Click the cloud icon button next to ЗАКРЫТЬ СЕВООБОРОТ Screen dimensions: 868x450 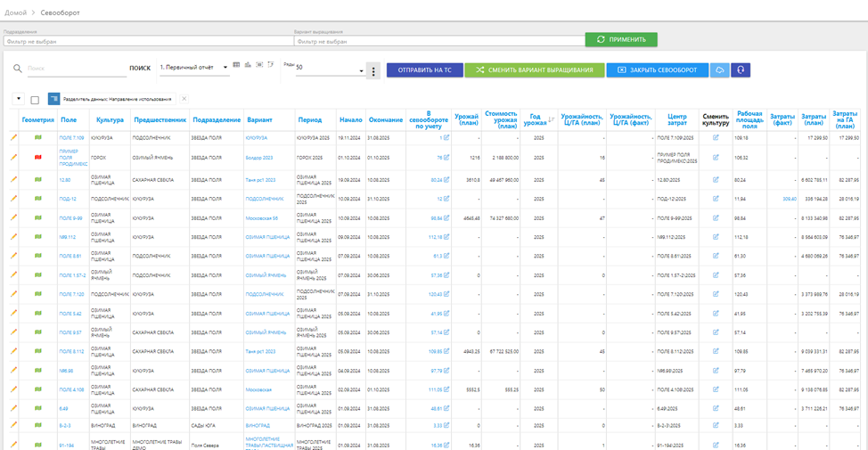718,70
